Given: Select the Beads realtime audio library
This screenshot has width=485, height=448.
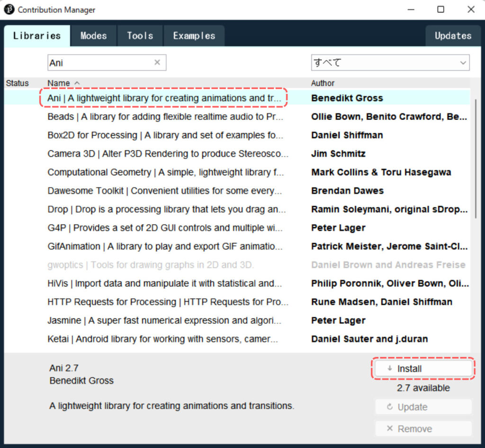Looking at the screenshot, I should click(237, 117).
